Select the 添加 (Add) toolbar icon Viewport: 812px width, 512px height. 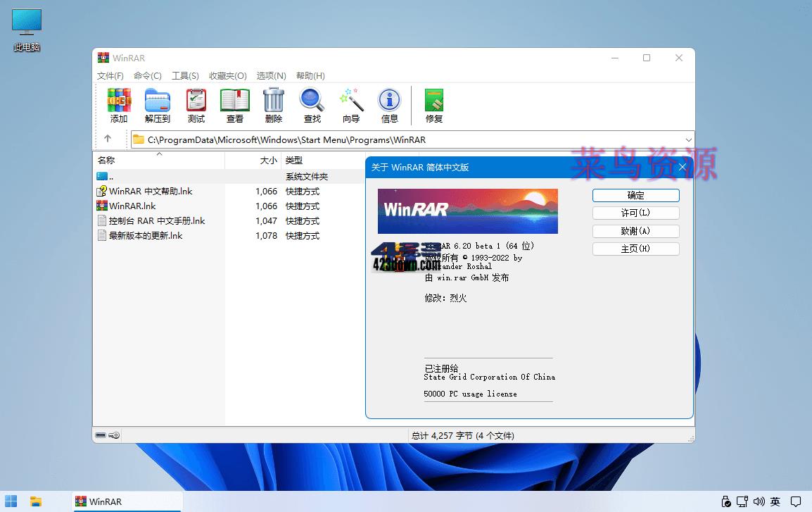click(x=119, y=104)
